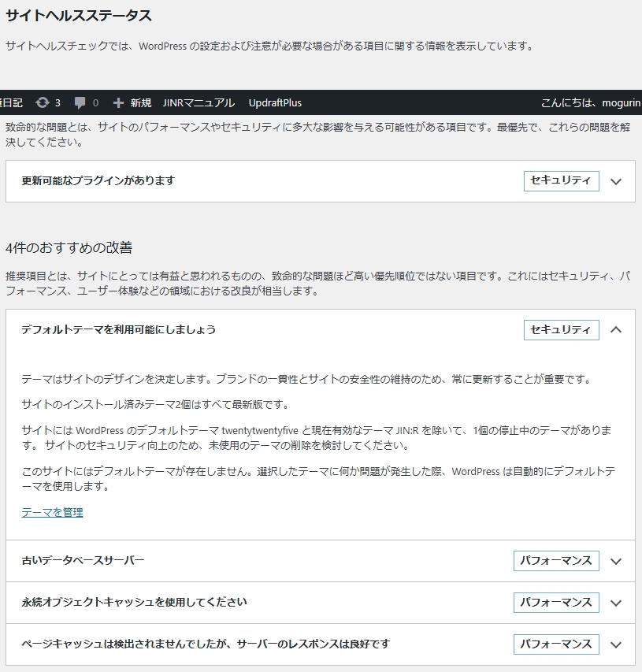Screen dimensions: 642x672
Task: Click the plus icon beside 新規
Action: [119, 102]
